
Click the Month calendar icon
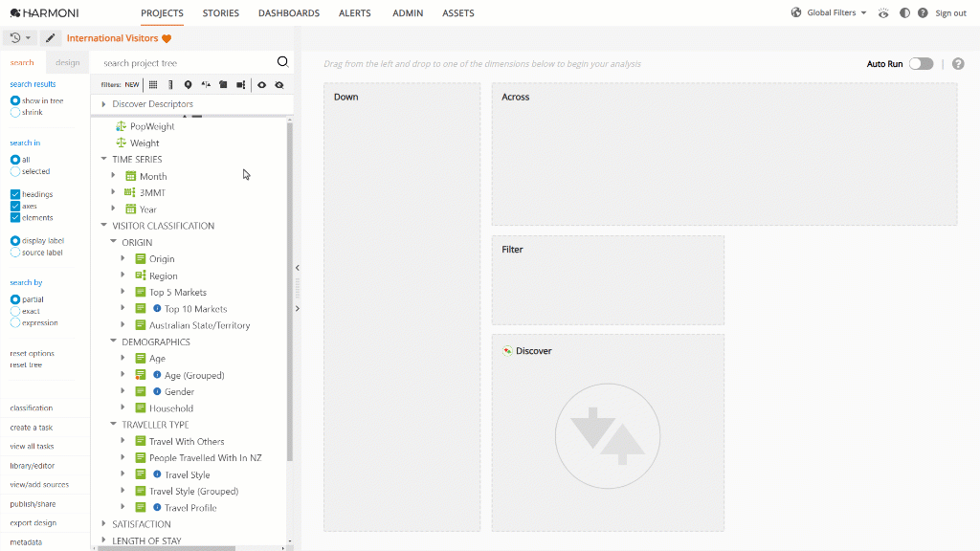click(130, 176)
